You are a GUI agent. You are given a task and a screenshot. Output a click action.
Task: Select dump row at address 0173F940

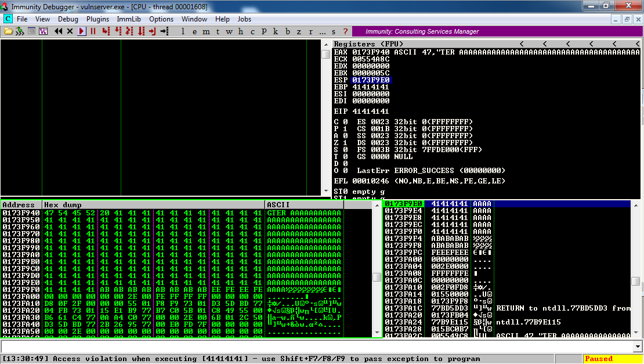[x=172, y=213]
